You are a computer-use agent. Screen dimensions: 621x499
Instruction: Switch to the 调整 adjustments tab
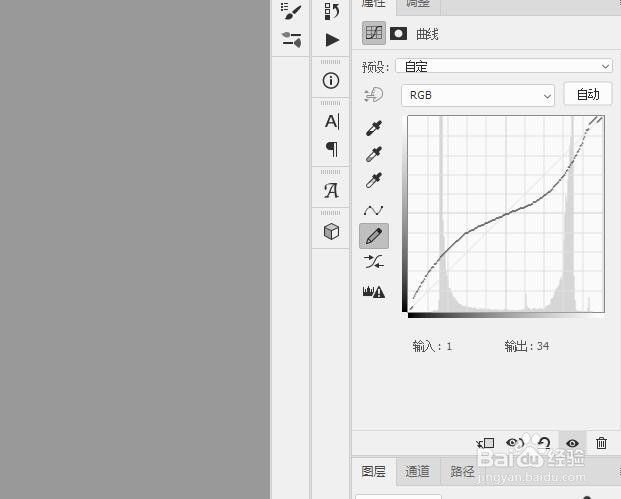[x=418, y=4]
